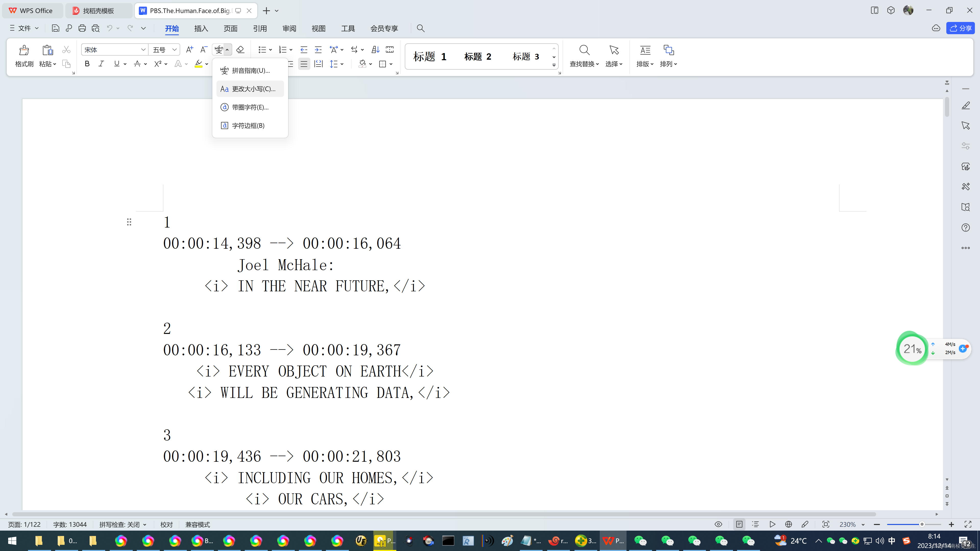Expand the spell check 拼写检查 dropdown
The image size is (980, 551).
pyautogui.click(x=144, y=525)
